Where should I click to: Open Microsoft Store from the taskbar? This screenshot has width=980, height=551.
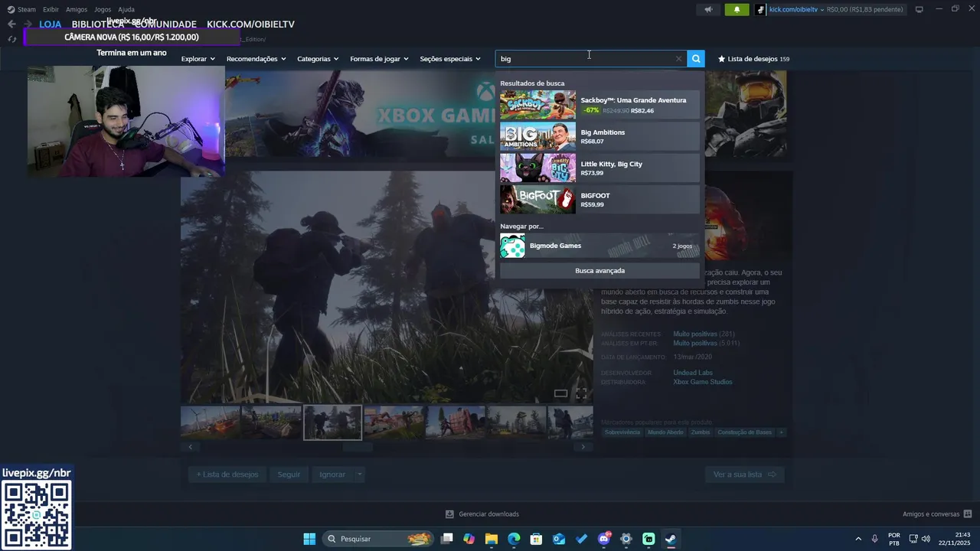(x=536, y=539)
